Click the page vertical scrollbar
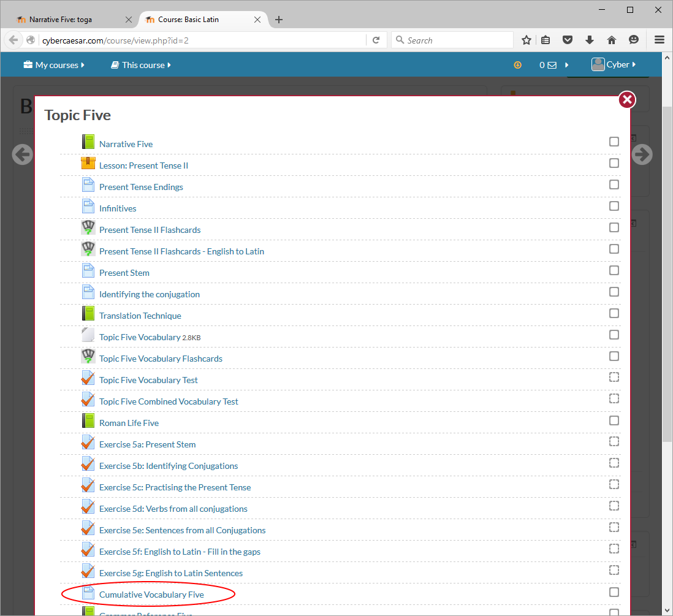 coord(667,275)
